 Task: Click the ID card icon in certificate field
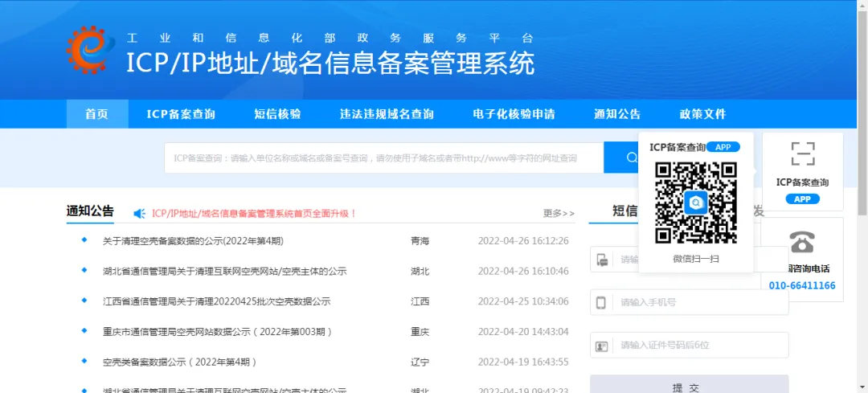pos(601,346)
